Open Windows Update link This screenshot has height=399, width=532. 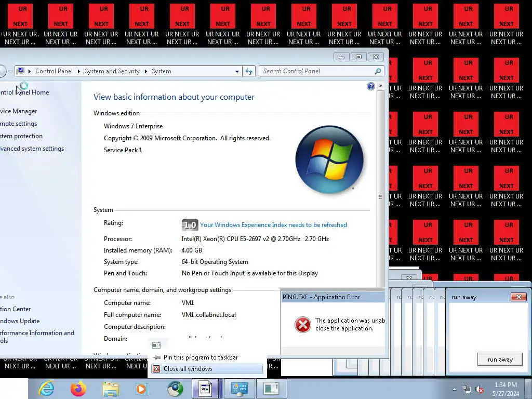[20, 321]
